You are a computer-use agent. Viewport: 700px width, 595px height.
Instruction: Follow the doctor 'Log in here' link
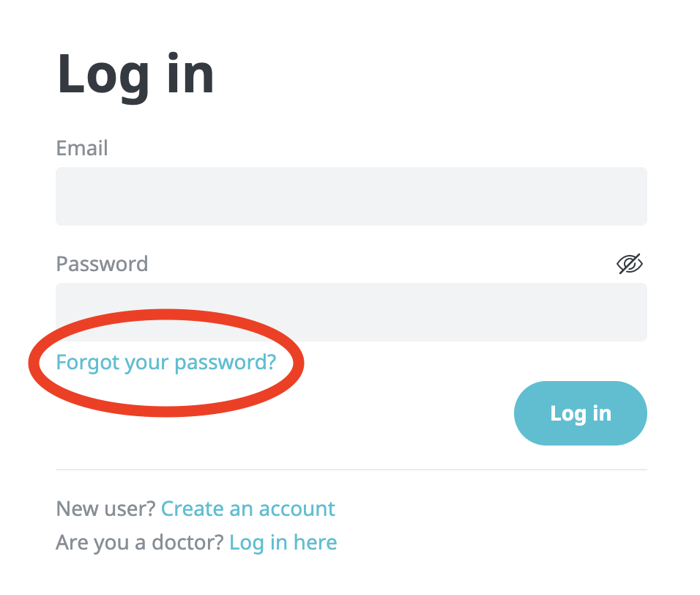click(283, 543)
